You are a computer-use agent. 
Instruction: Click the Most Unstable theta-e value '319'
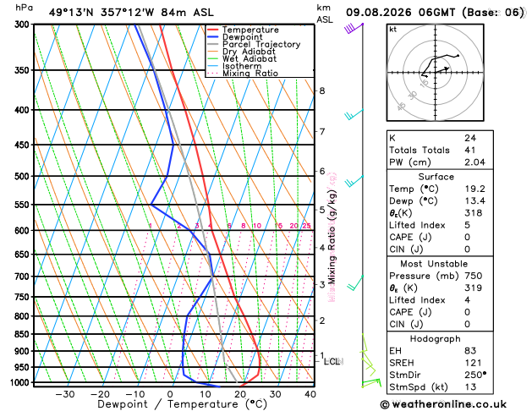coord(474,288)
